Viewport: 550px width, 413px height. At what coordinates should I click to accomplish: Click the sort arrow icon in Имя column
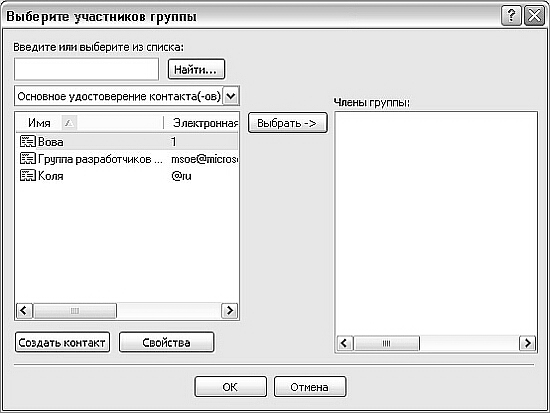click(69, 123)
